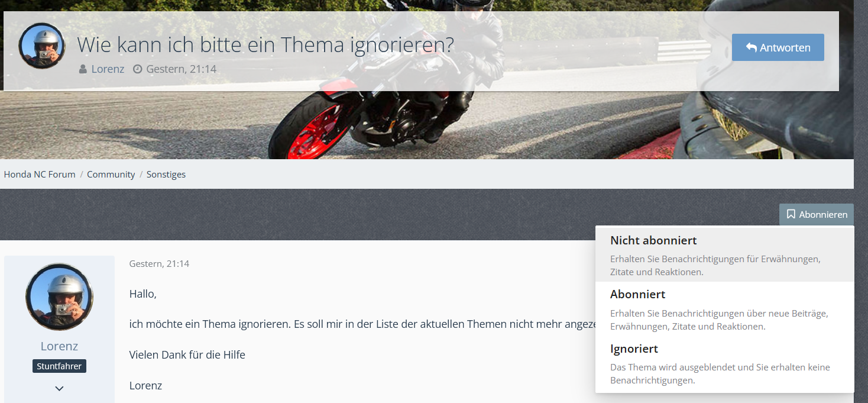
Task: Click header avatar of Lorenz
Action: (42, 46)
